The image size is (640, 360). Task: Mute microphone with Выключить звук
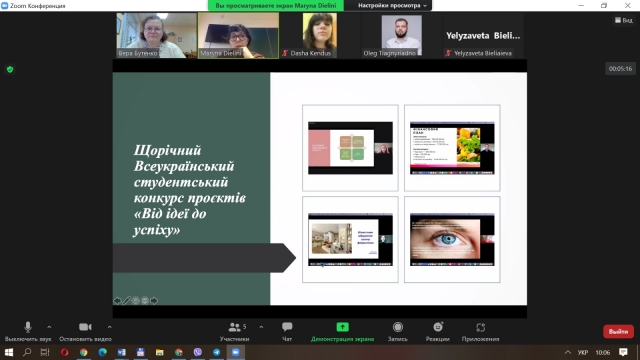pyautogui.click(x=28, y=331)
